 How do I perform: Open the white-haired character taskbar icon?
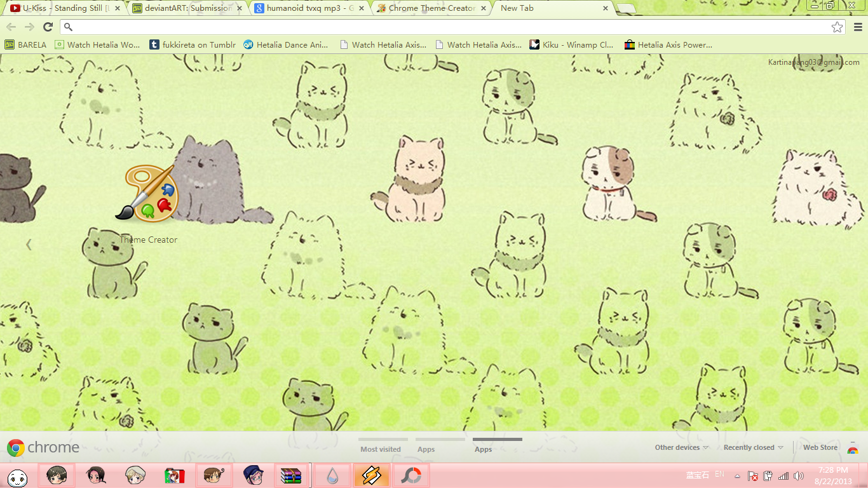[x=135, y=475]
